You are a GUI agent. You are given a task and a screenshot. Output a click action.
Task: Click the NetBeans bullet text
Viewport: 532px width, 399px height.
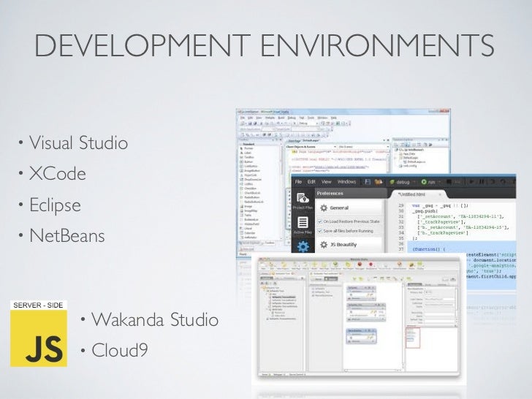tap(66, 236)
